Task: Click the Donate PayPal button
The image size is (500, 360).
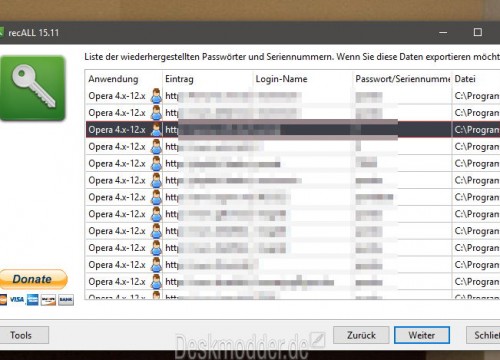Action: point(33,279)
